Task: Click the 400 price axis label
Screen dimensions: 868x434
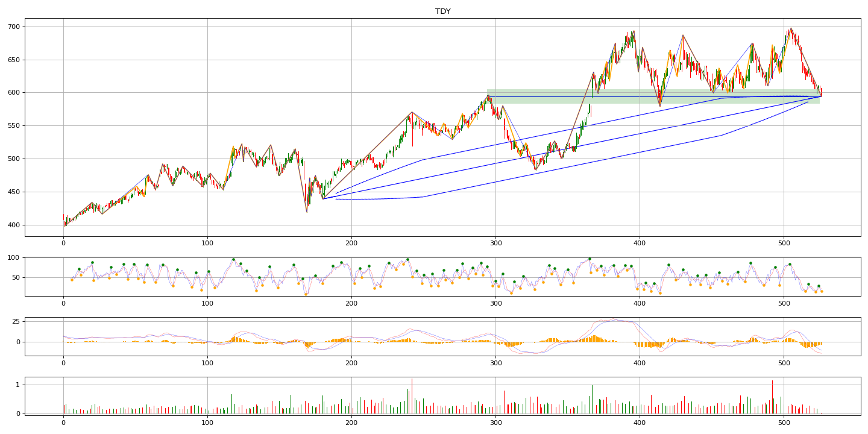Action: point(14,225)
